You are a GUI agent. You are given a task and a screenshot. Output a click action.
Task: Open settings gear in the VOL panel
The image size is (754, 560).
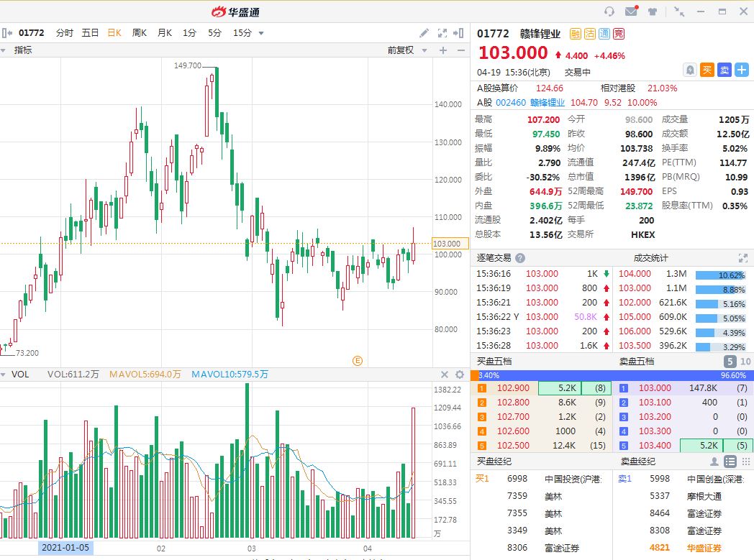[460, 375]
